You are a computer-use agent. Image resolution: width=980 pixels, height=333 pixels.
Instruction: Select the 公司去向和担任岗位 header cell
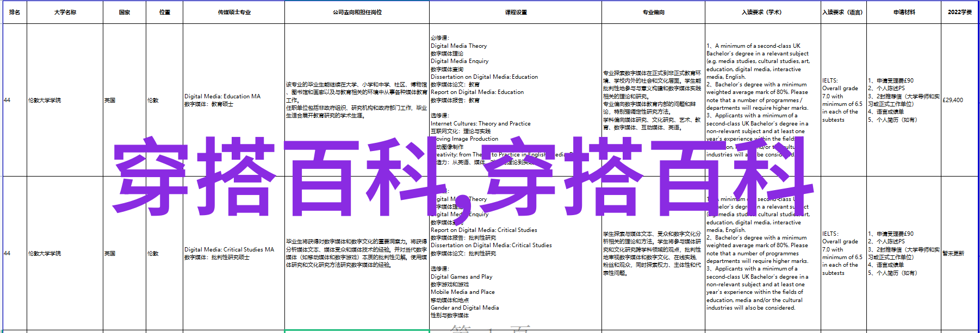click(x=357, y=12)
